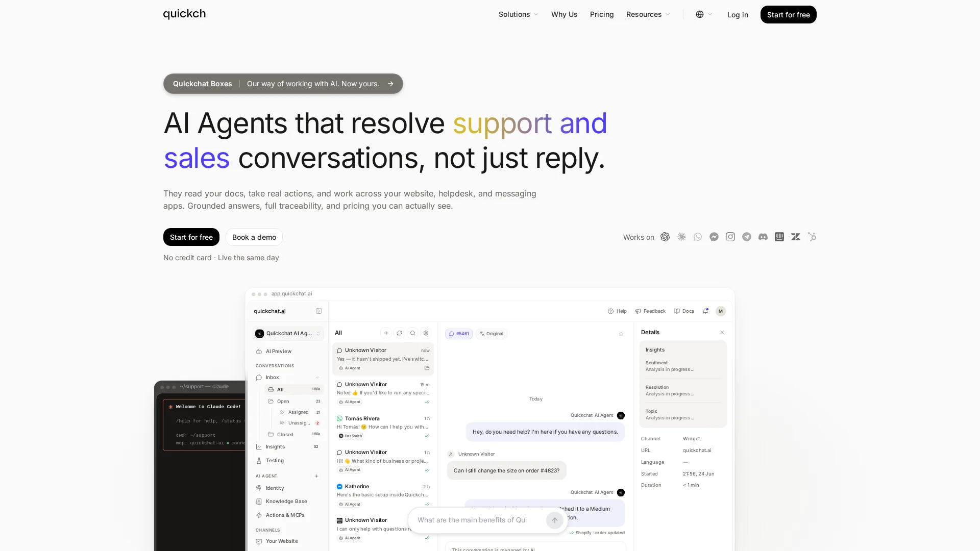Click the Quickchat Boxes announcement banner
Viewport: 980px width, 551px height.
pos(283,84)
